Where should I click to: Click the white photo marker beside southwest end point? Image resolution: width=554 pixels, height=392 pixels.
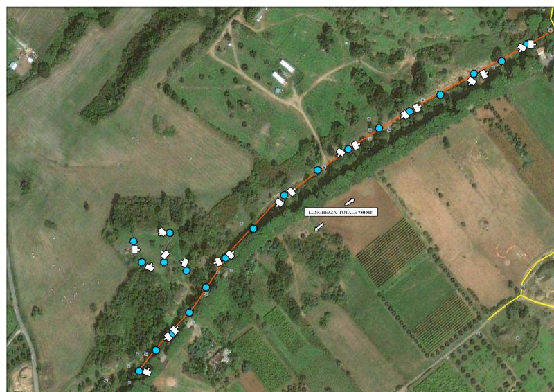(x=147, y=371)
